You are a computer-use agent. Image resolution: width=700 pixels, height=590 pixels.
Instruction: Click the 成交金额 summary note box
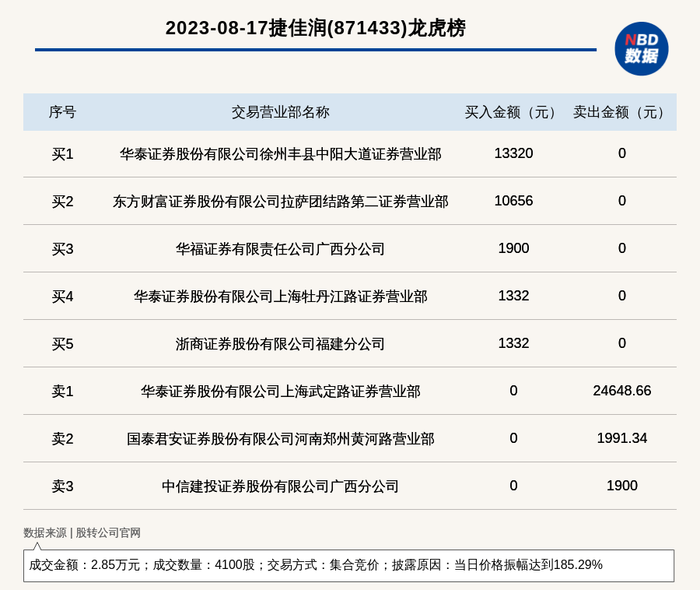coord(348,565)
